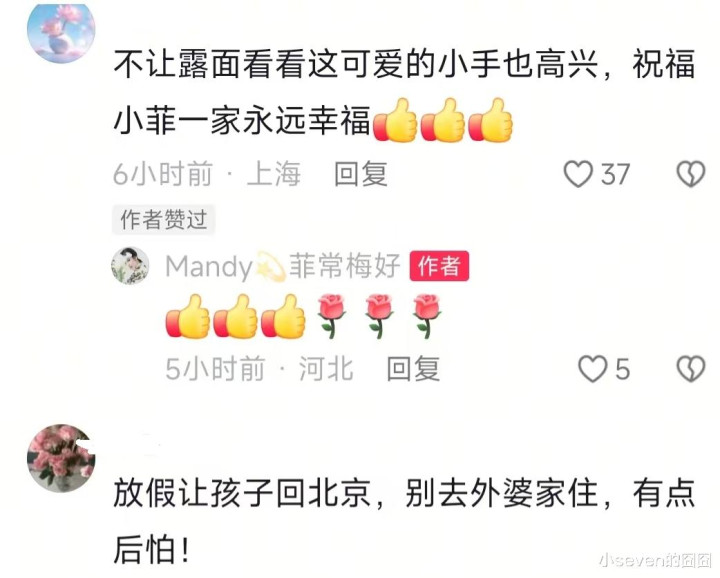The width and height of the screenshot is (720, 578).
Task: Click thumbs-up emojis in first comment
Action: pyautogui.click(x=443, y=120)
